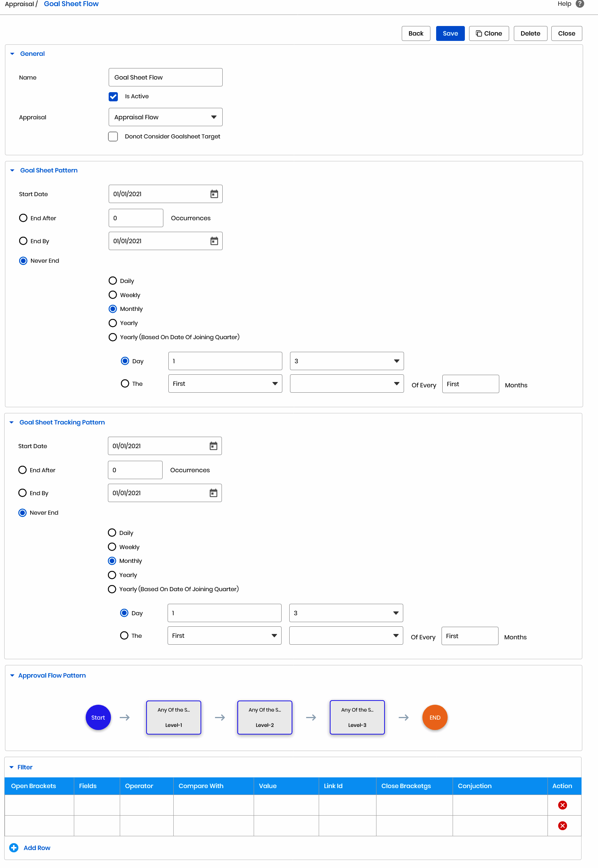Choose Weekly in Goal Sheet Pattern
598x868 pixels.
pyautogui.click(x=113, y=295)
